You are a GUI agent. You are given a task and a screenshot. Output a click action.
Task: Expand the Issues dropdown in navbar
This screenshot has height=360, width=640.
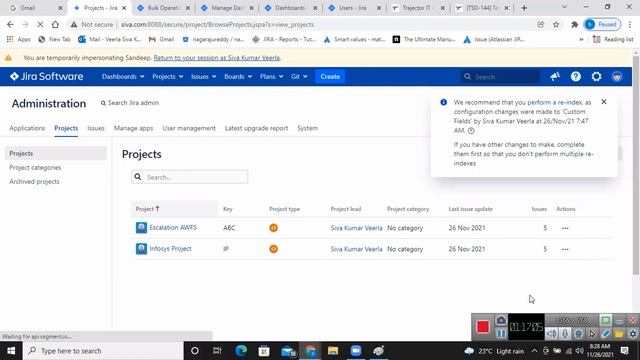(x=203, y=76)
